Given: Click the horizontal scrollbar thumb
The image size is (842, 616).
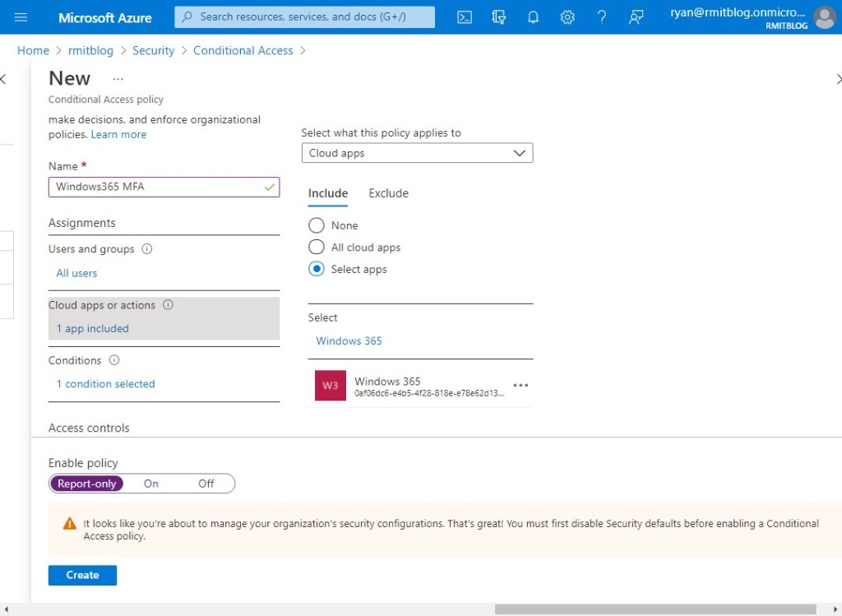Looking at the screenshot, I should tap(655, 609).
